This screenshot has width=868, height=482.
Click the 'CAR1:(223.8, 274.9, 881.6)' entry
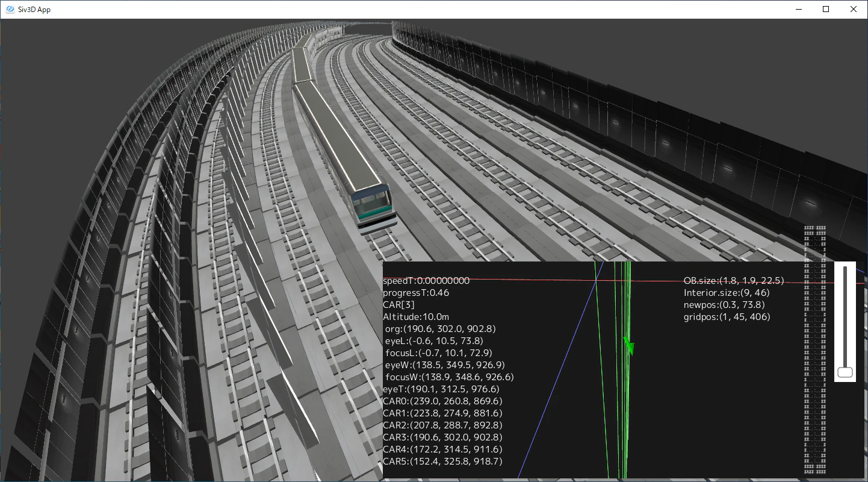(442, 413)
